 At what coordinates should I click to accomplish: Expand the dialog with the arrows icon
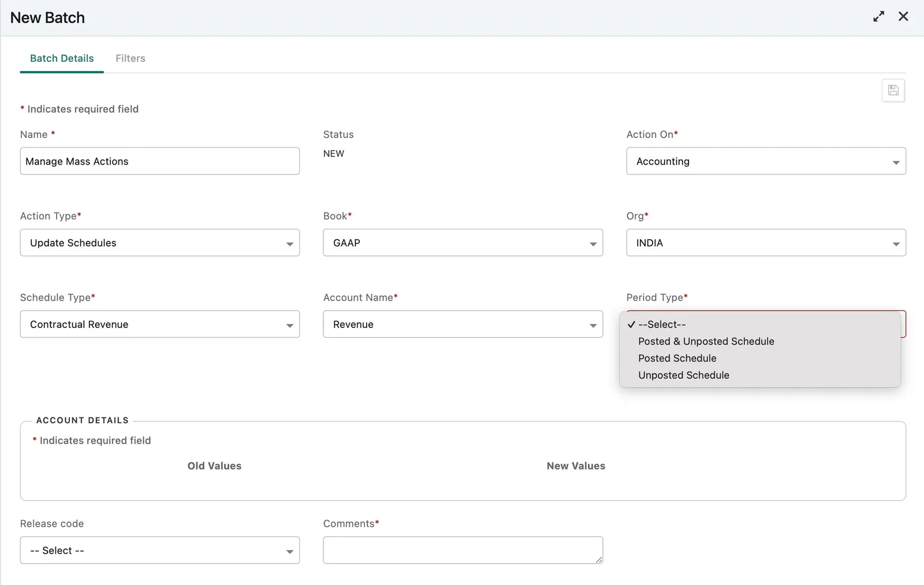[x=878, y=17]
